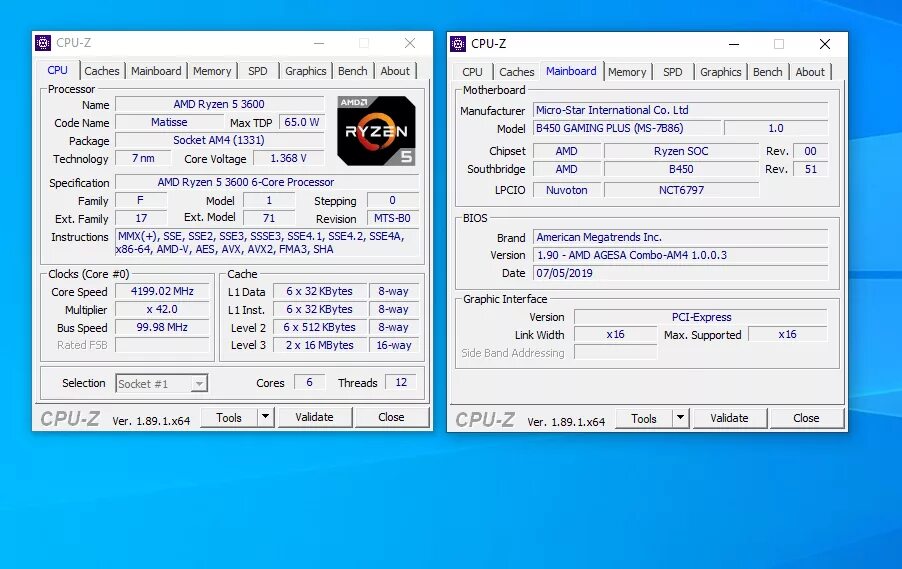
Task: Click the Link Width x16 value
Action: 616,334
